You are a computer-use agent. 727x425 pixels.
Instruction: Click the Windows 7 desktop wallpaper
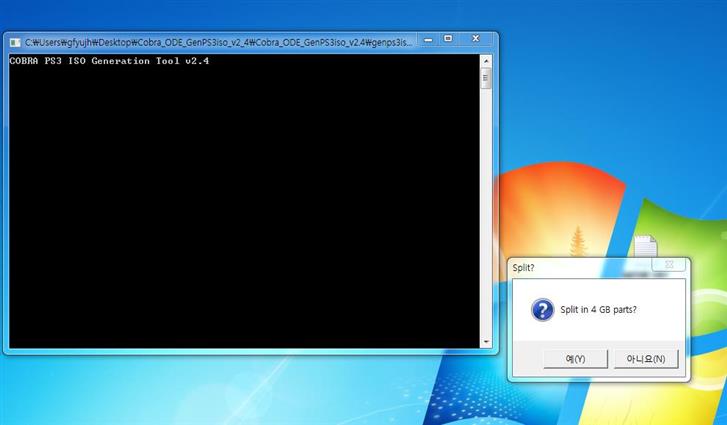[x=600, y=120]
